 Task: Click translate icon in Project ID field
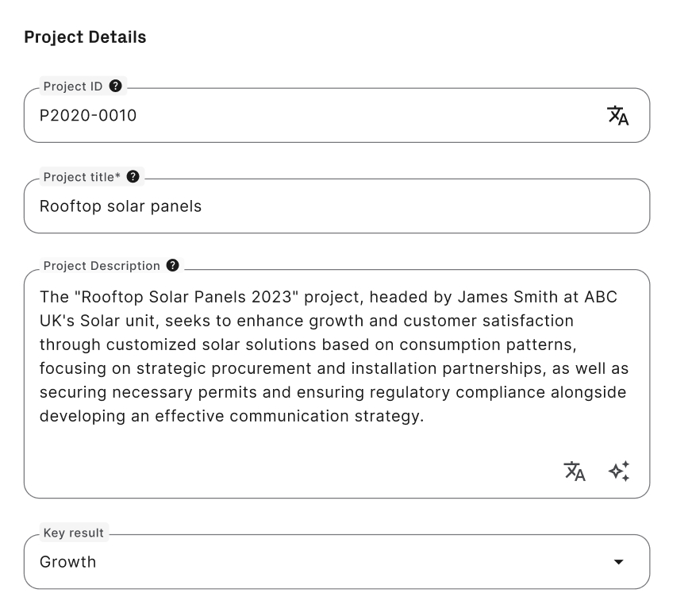[617, 116]
